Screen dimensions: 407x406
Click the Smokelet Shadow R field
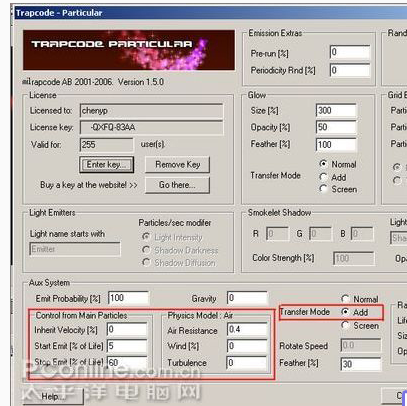pyautogui.click(x=277, y=234)
